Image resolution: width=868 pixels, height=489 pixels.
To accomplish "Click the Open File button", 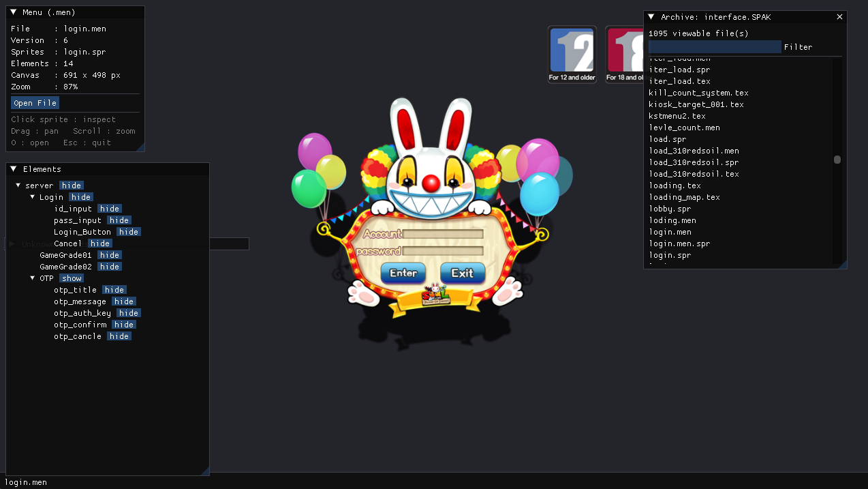I will (x=35, y=103).
